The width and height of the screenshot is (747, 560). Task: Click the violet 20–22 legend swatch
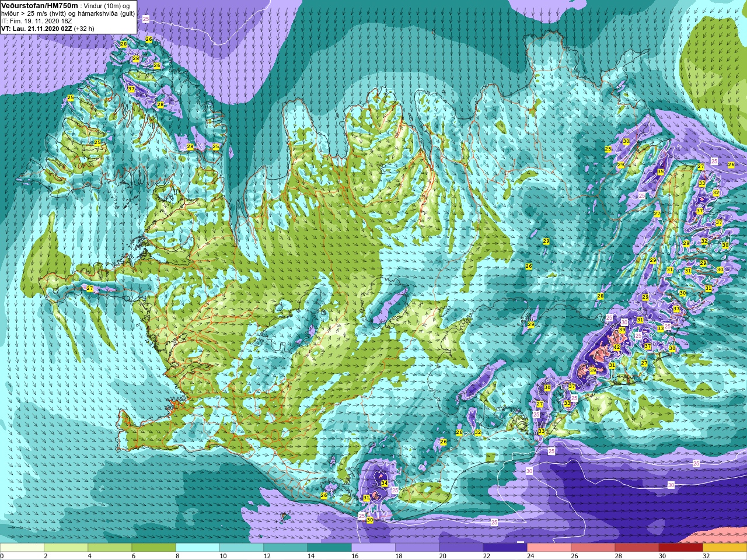point(461,548)
